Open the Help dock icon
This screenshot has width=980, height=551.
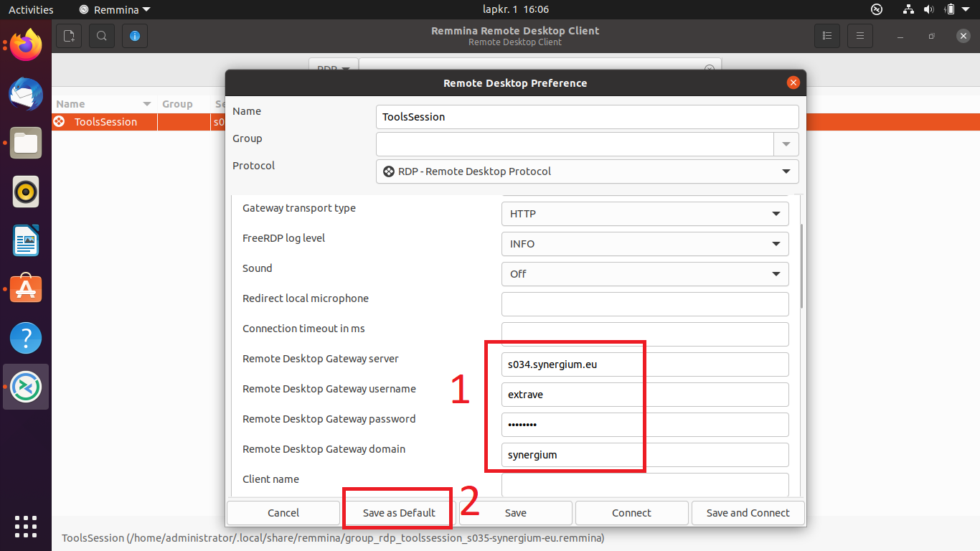(x=26, y=338)
